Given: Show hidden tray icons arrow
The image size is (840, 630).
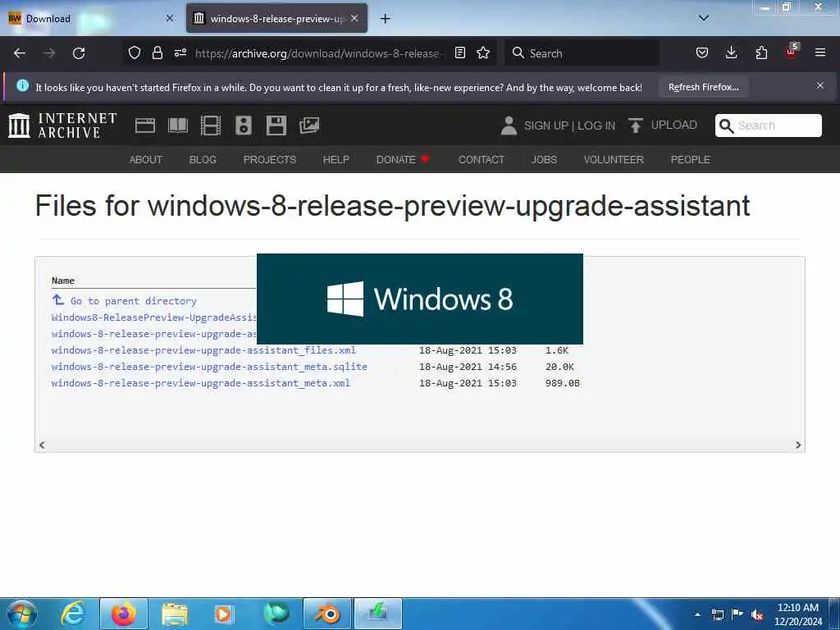Looking at the screenshot, I should click(x=697, y=614).
